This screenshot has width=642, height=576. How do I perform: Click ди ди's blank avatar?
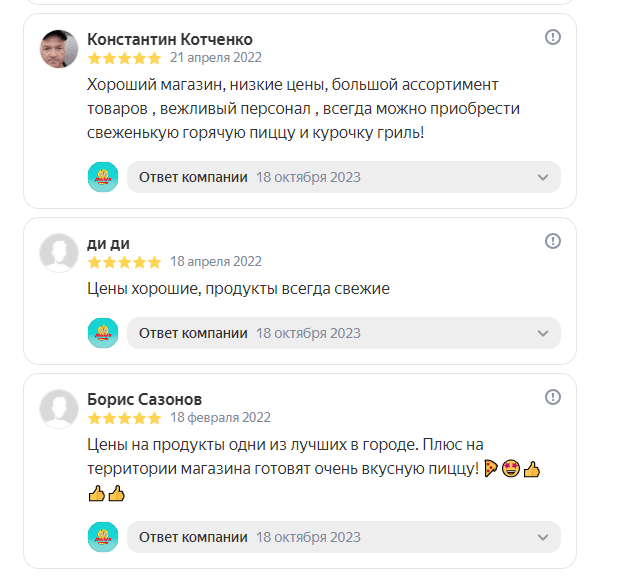[59, 252]
